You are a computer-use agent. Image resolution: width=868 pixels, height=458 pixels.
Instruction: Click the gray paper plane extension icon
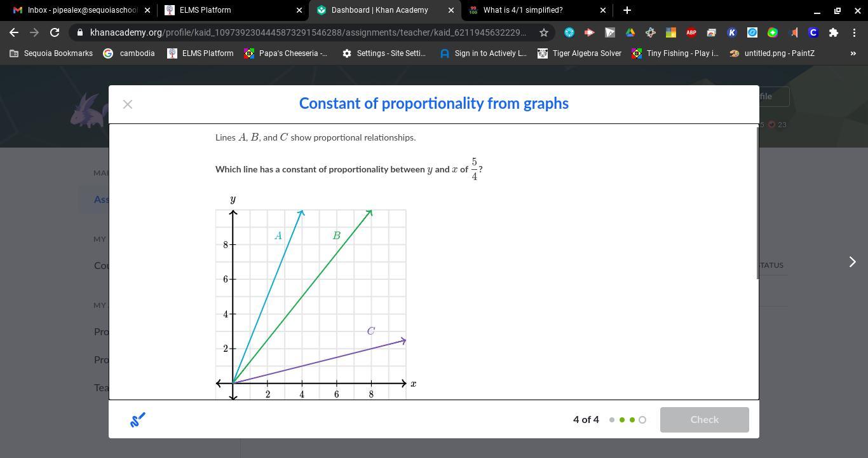coord(610,32)
